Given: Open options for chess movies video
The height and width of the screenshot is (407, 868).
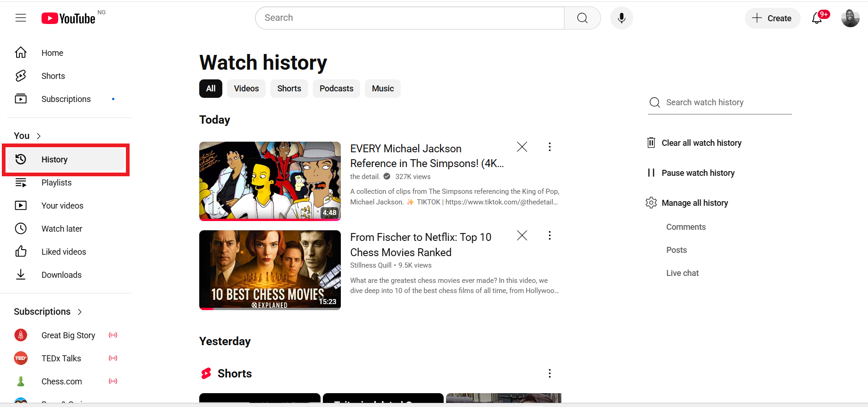Looking at the screenshot, I should (549, 235).
